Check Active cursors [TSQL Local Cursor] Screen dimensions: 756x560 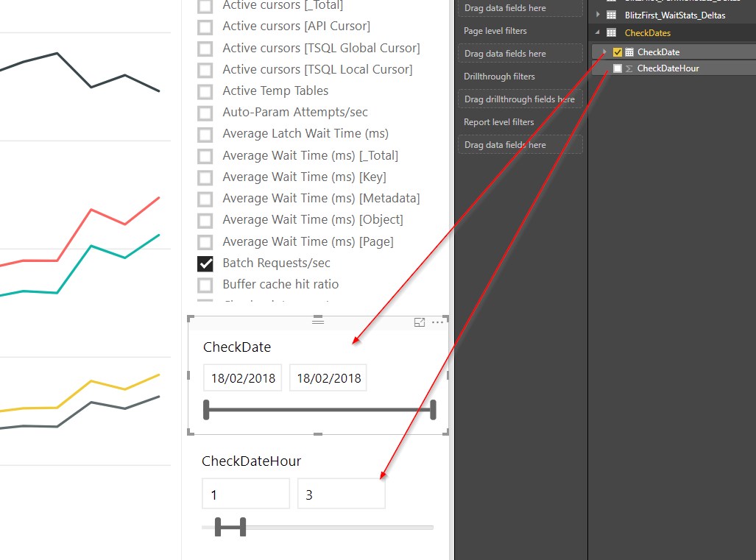click(205, 70)
